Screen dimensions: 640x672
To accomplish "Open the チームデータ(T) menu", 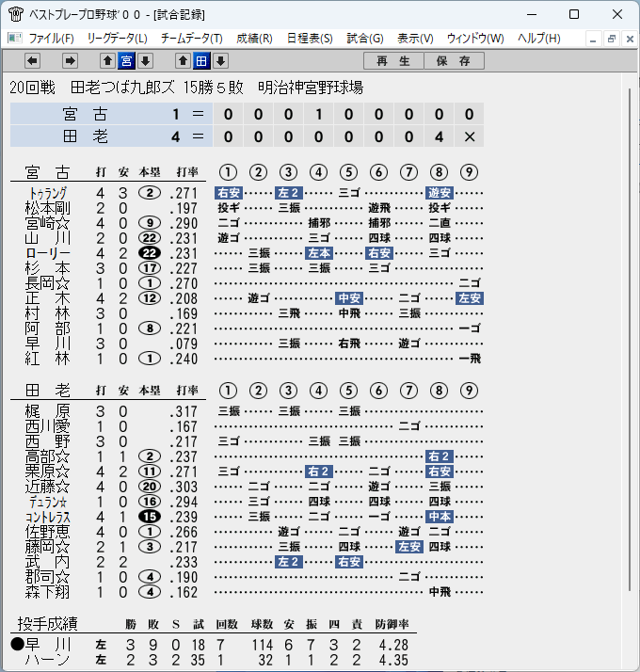I will coord(192,39).
